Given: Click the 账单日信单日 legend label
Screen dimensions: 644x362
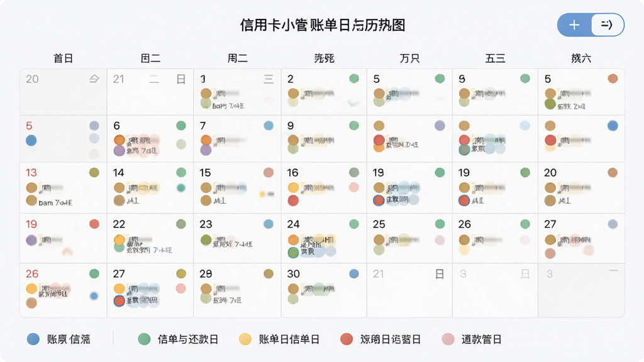Looking at the screenshot, I should point(289,339).
